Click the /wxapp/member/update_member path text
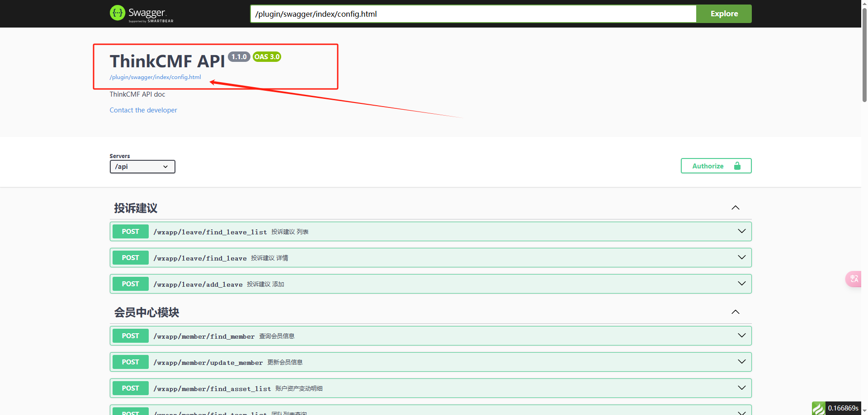The height and width of the screenshot is (415, 868). click(208, 363)
